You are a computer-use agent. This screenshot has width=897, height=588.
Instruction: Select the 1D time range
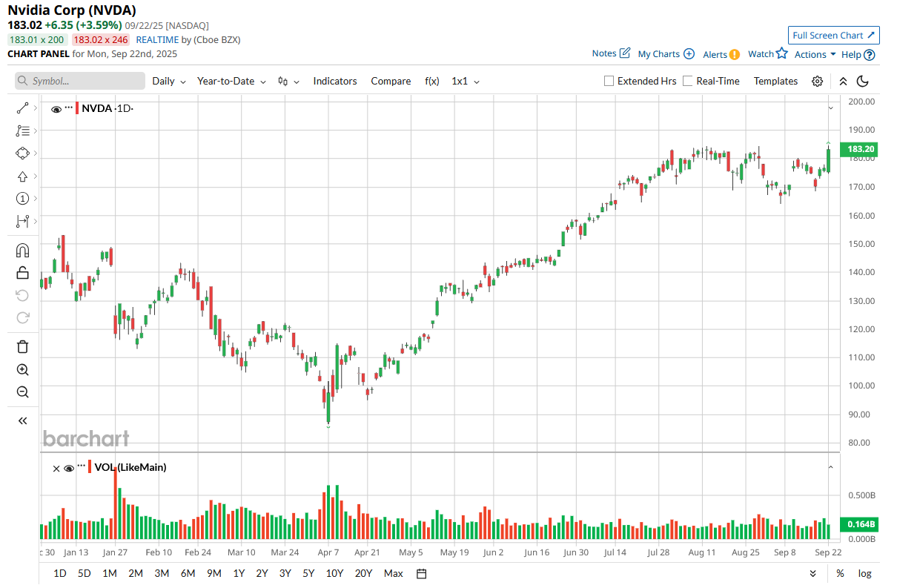pyautogui.click(x=60, y=573)
